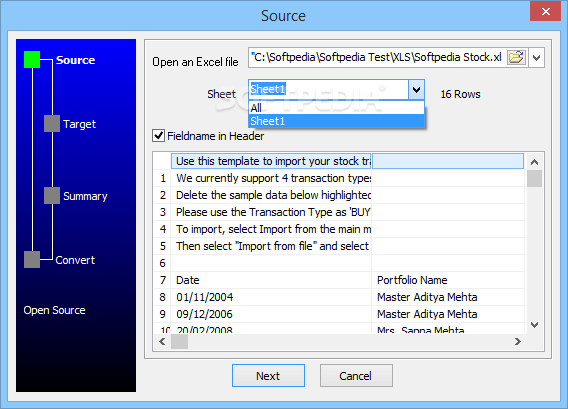Select the Convert step label
Image resolution: width=568 pixels, height=409 pixels.
pyautogui.click(x=75, y=260)
